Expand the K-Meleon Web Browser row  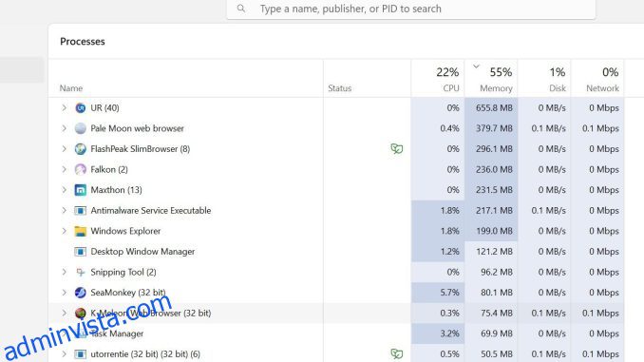[x=64, y=314]
